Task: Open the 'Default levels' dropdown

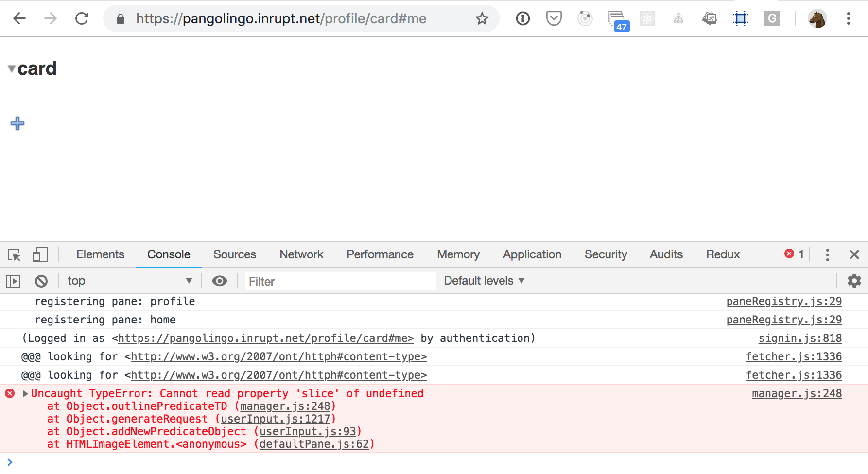Action: (483, 281)
